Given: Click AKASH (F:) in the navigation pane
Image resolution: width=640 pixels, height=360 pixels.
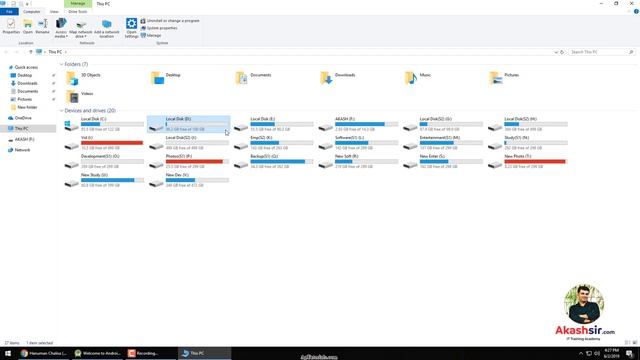Looking at the screenshot, I should tap(24, 140).
